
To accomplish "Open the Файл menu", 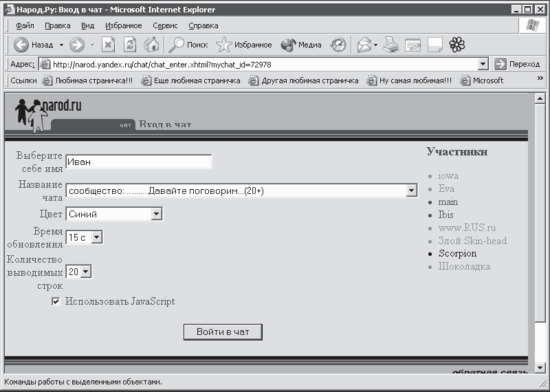I will [x=25, y=25].
